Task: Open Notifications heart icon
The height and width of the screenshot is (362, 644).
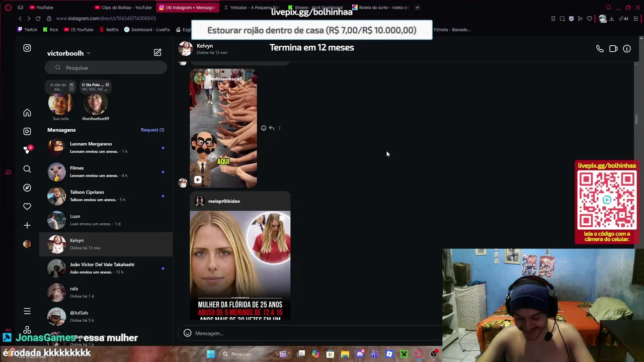Action: point(27,206)
